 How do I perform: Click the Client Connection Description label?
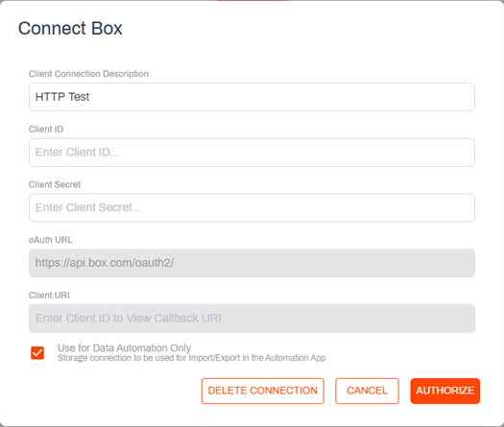click(x=88, y=74)
